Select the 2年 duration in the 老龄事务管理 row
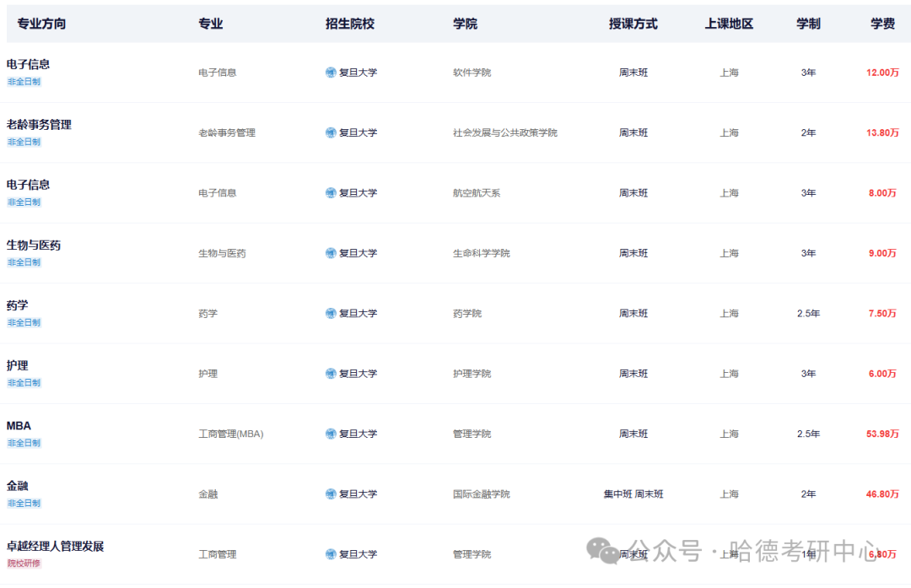Screen dimensions: 911x588 808,133
